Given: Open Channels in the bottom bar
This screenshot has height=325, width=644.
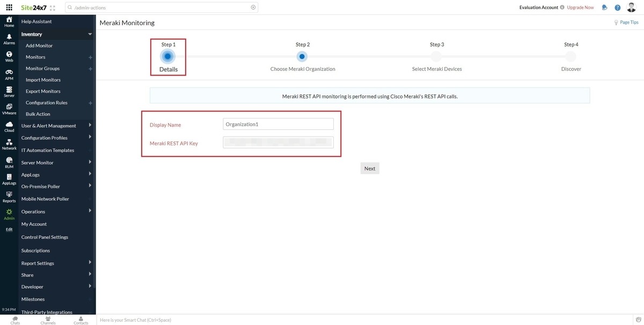Looking at the screenshot, I should coord(48,320).
